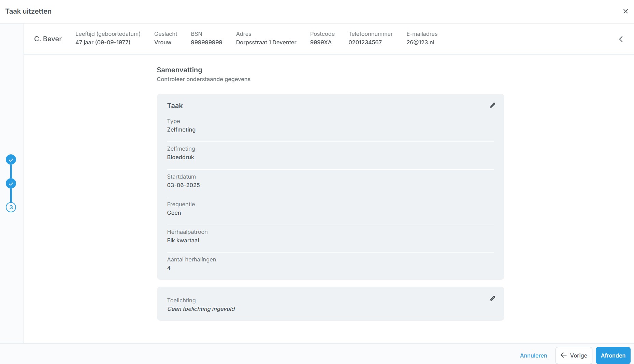Click phone number 0201234567
Image resolution: width=634 pixels, height=364 pixels.
point(365,42)
